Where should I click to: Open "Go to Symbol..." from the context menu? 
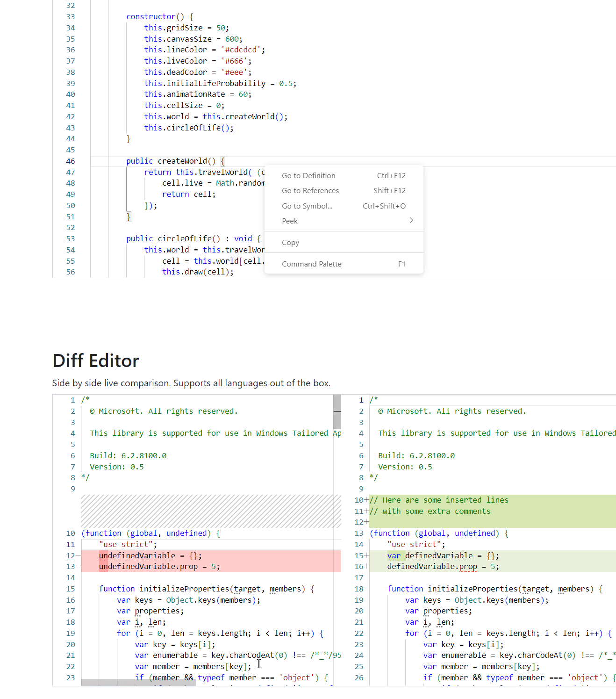(x=307, y=206)
